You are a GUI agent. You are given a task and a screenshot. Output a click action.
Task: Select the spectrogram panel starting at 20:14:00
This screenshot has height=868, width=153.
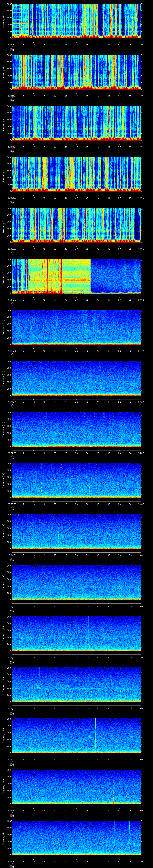[77, 21]
